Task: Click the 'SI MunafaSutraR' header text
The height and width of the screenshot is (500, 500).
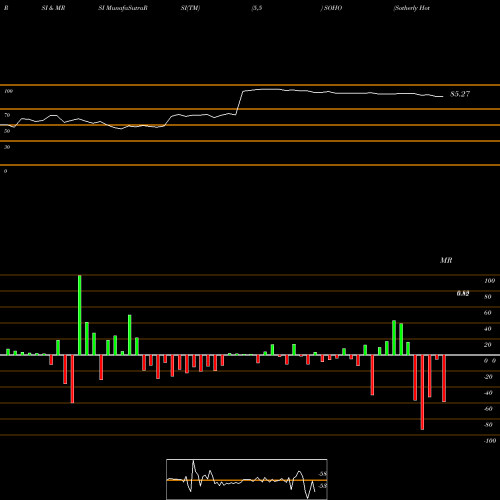Action: pos(123,8)
